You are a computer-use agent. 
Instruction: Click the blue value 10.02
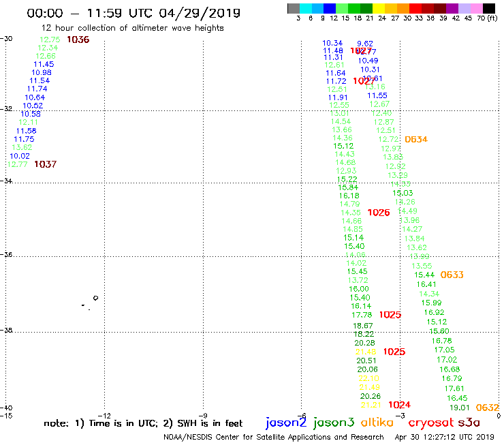pos(20,156)
